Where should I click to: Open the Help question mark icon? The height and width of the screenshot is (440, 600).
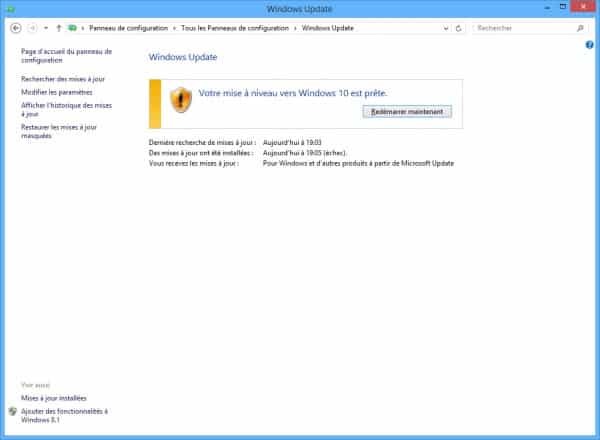click(x=590, y=45)
